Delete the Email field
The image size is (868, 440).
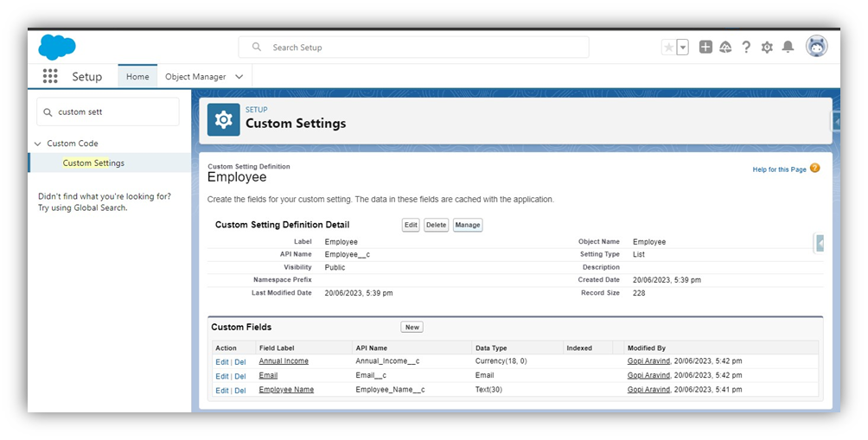point(240,376)
